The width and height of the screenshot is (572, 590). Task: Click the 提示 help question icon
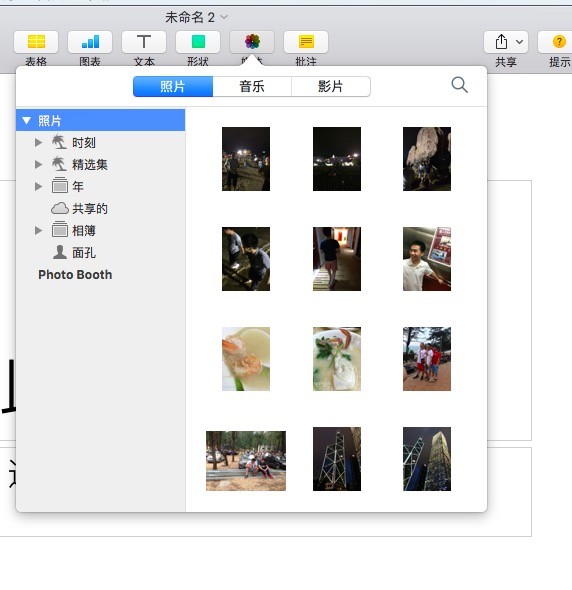coord(559,42)
